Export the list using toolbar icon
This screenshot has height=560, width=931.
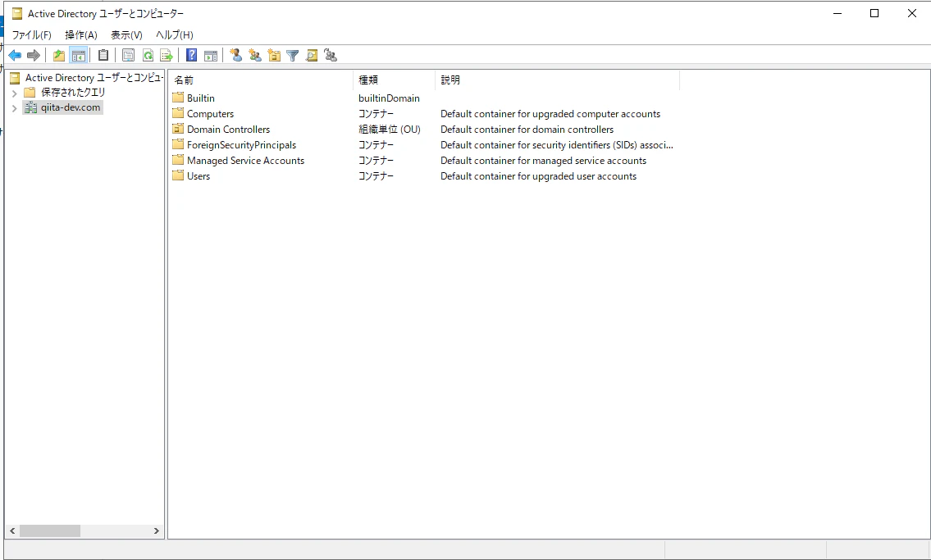coord(167,56)
